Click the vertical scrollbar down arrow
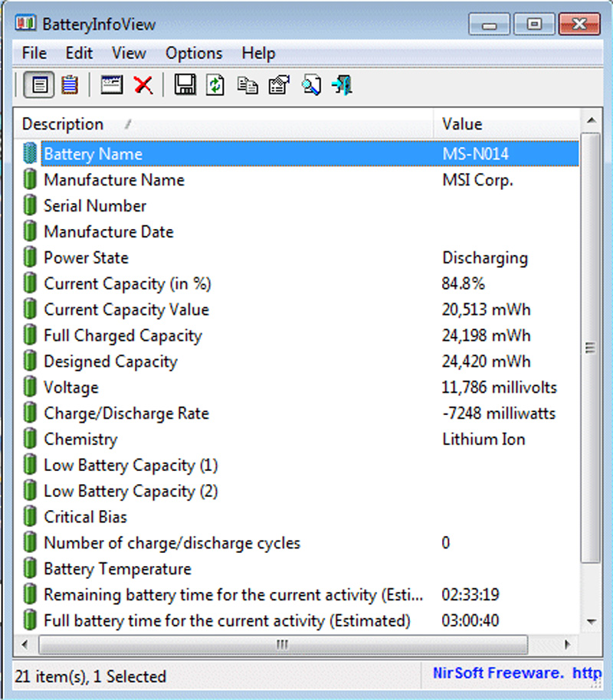The image size is (613, 700). (591, 622)
